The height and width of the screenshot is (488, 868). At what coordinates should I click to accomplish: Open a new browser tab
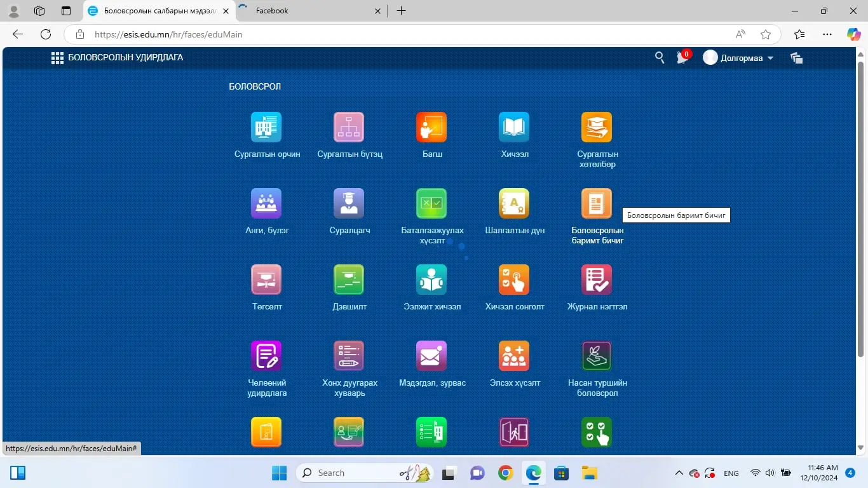[x=401, y=11]
